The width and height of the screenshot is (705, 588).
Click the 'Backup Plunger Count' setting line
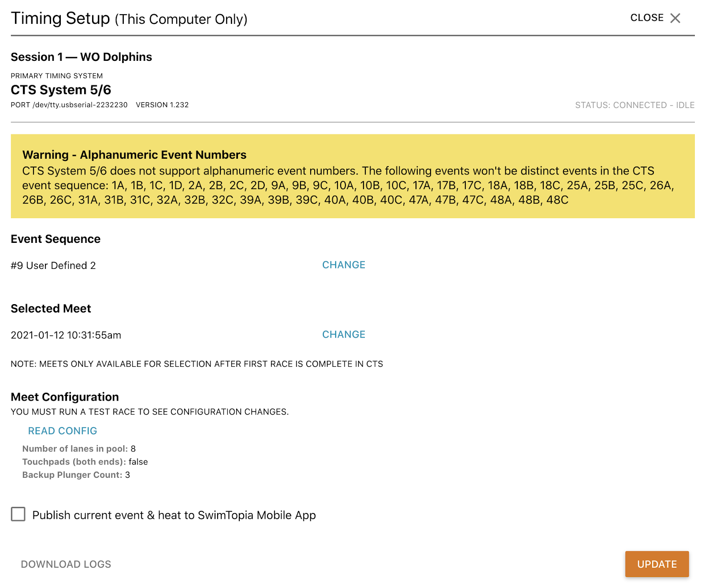pos(76,475)
